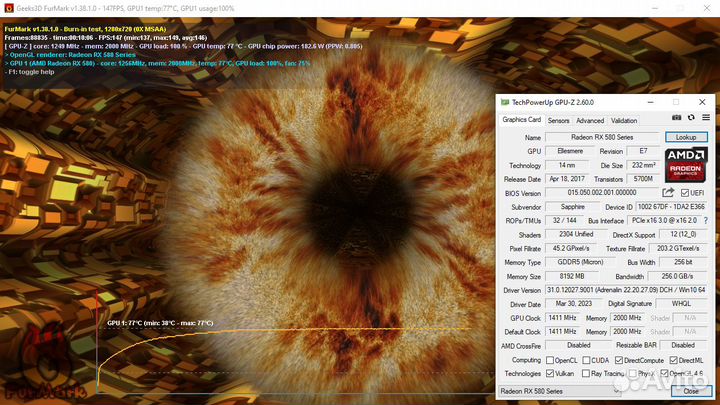This screenshot has width=720, height=405.
Task: Click the AMD Radeon Graphics logo
Action: click(686, 165)
